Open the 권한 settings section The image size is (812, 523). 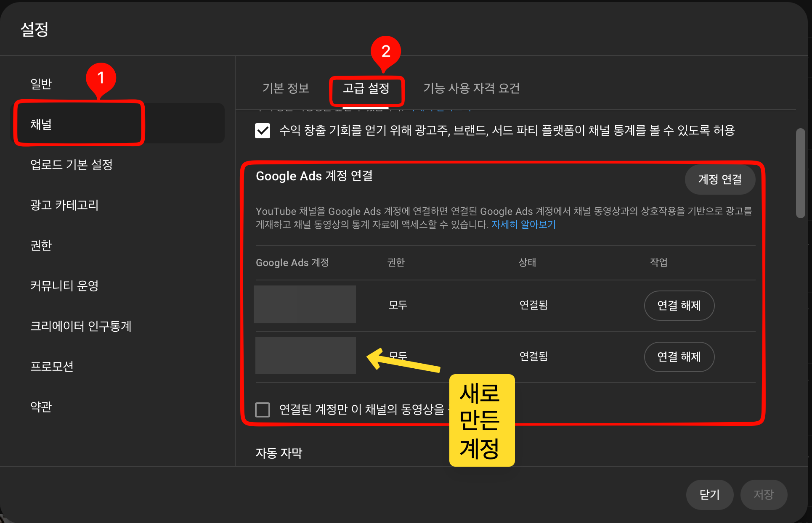click(x=41, y=245)
